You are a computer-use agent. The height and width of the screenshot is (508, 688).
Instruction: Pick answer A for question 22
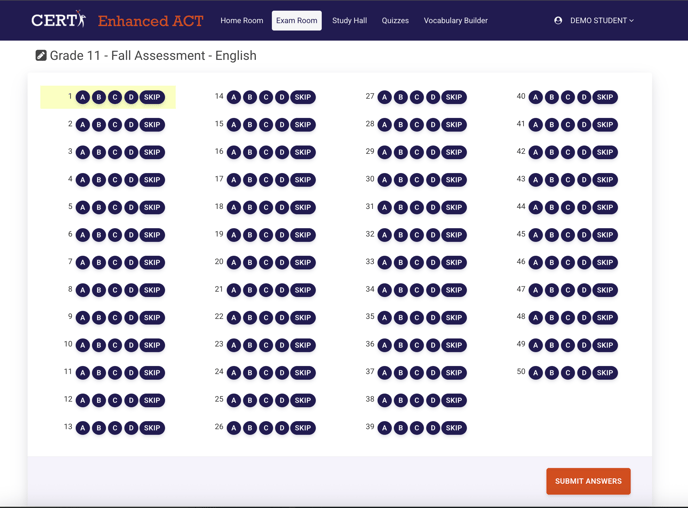tap(234, 318)
